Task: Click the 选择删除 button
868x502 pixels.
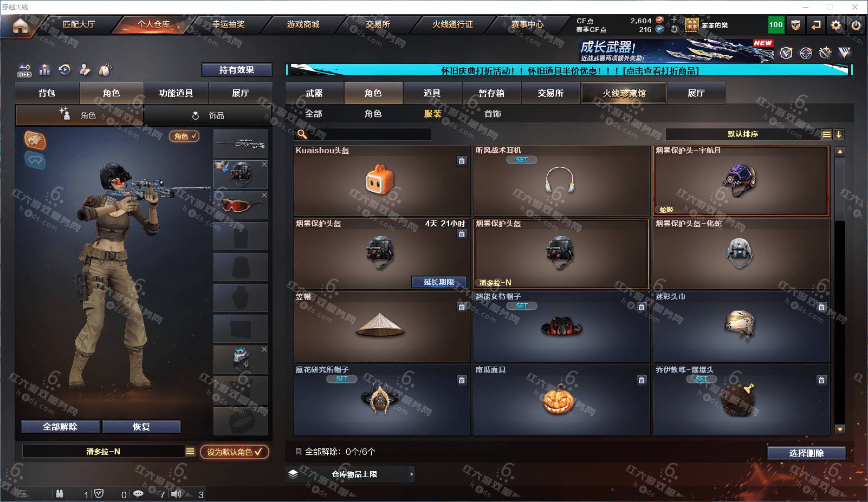Action: click(807, 453)
